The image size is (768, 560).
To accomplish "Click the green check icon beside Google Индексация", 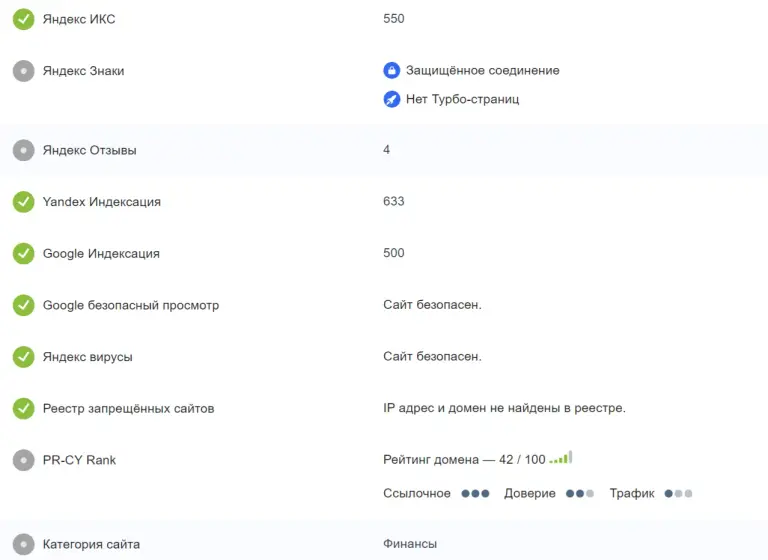I will (x=24, y=254).
